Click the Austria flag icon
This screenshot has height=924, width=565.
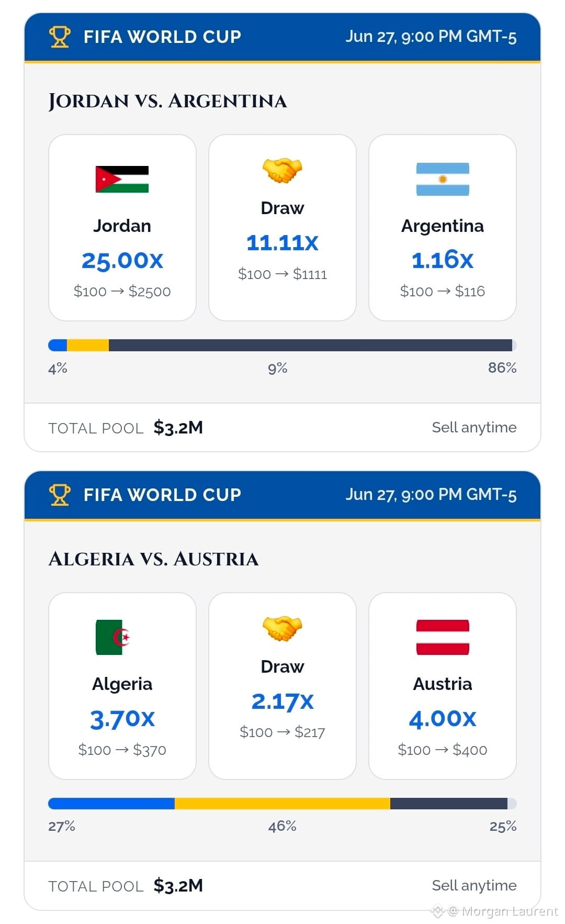pyautogui.click(x=443, y=637)
